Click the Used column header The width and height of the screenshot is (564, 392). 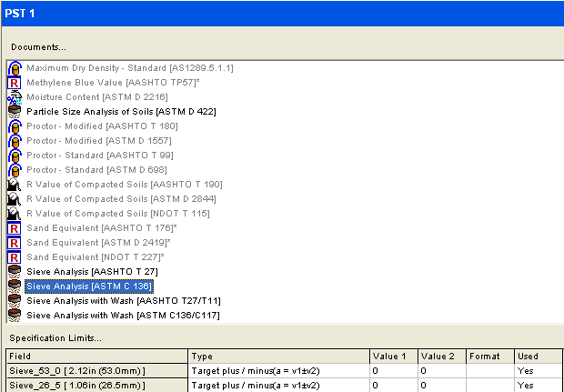pos(539,357)
